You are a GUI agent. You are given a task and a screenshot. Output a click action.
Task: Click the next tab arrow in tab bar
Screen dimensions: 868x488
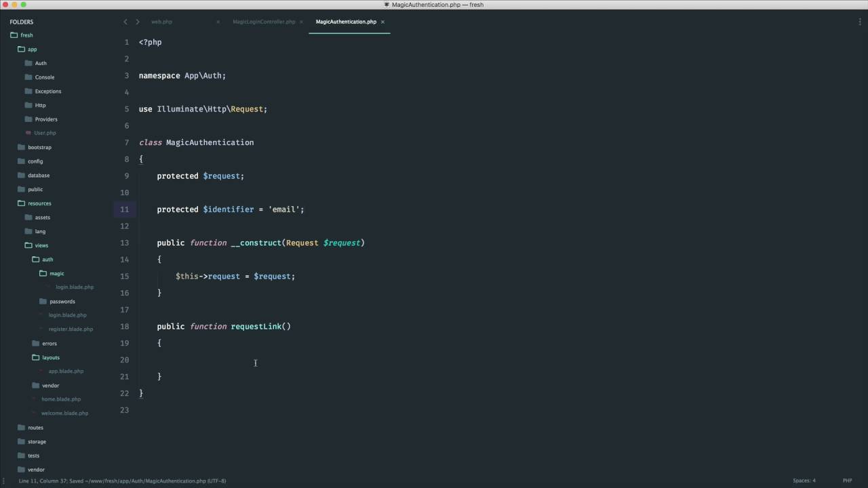click(x=137, y=22)
